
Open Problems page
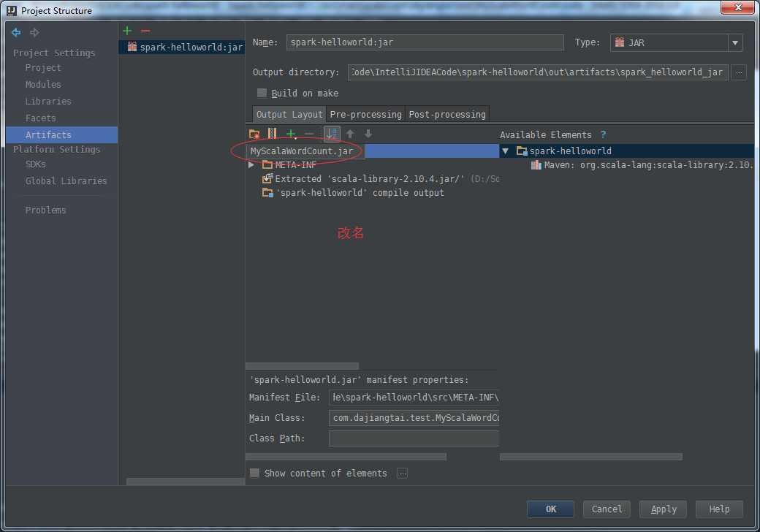(x=45, y=210)
